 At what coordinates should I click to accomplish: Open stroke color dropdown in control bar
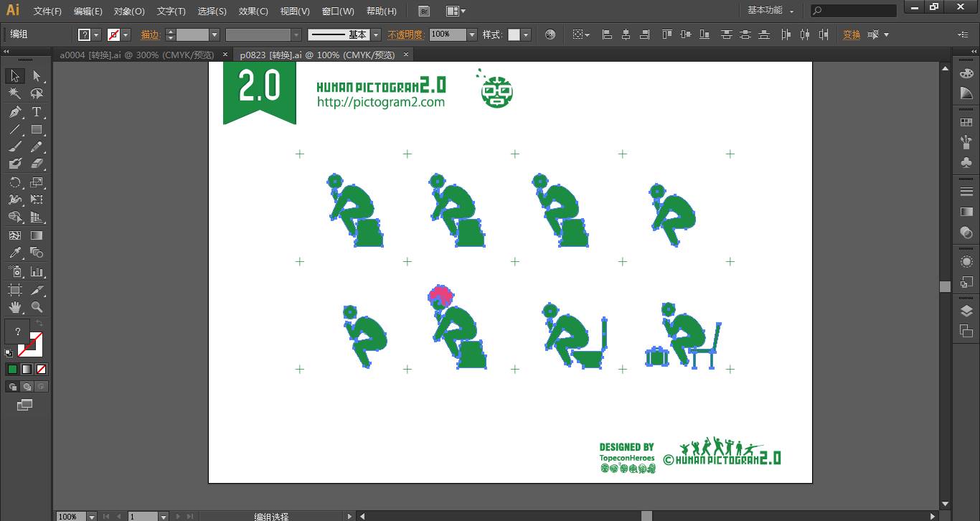pos(126,34)
